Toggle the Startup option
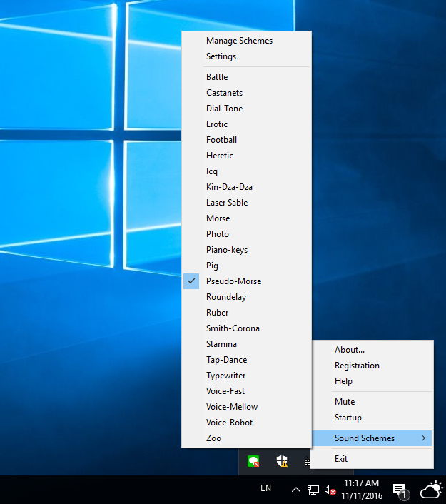446x504 pixels. 348,418
